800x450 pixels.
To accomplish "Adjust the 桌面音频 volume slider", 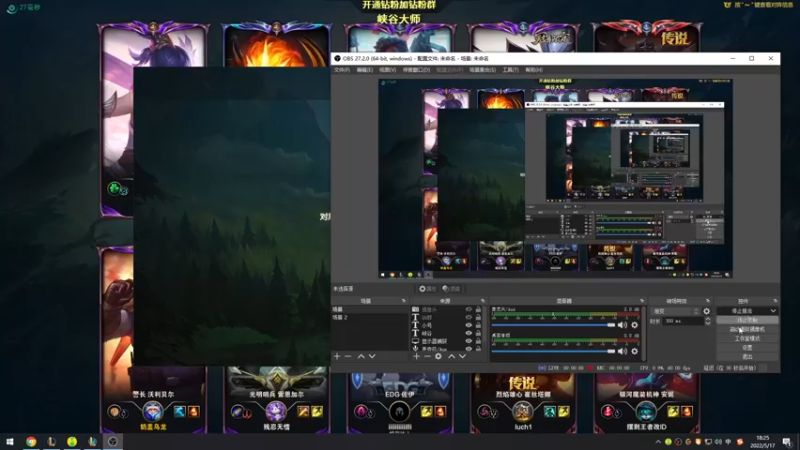I will (553, 351).
